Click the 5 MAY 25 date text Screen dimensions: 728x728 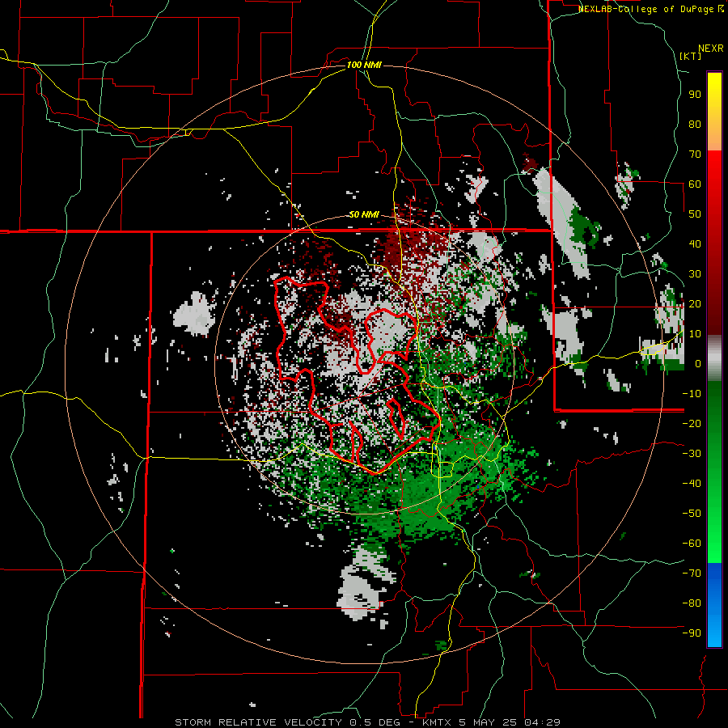tap(489, 722)
